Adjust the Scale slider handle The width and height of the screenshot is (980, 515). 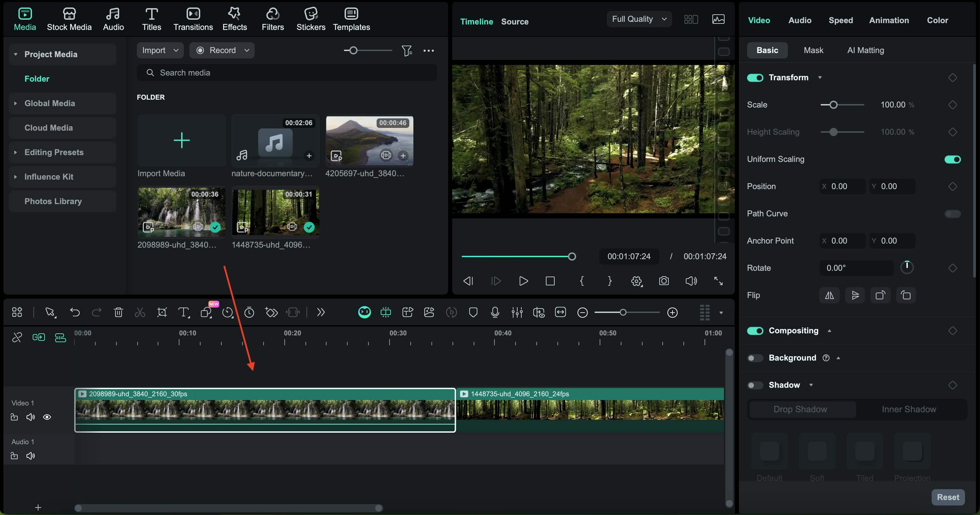(x=833, y=105)
